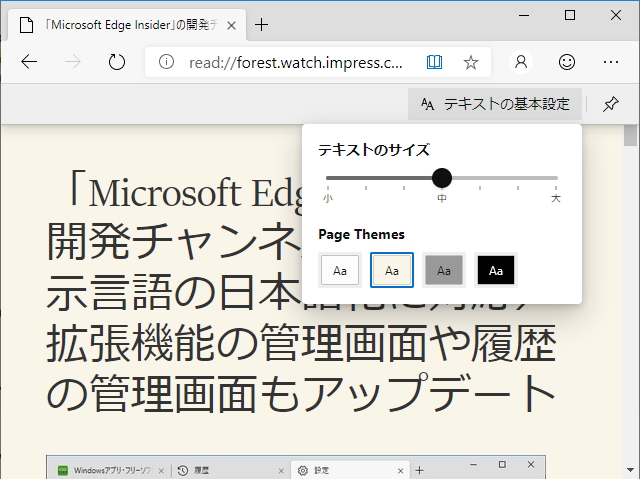Click the article screenshot thumbnail image
Screen dimensions: 640x479
pyautogui.click(x=296, y=467)
